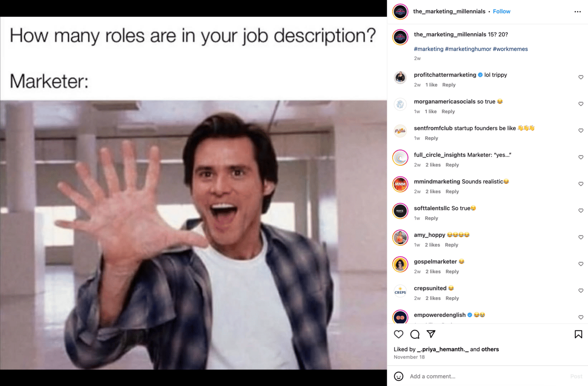This screenshot has width=588, height=386.
Task: Like the gospelmarketer comment heart
Action: pos(581,264)
